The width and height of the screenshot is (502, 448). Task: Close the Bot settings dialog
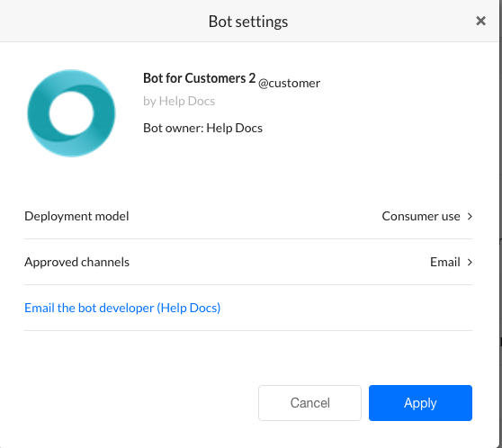480,21
